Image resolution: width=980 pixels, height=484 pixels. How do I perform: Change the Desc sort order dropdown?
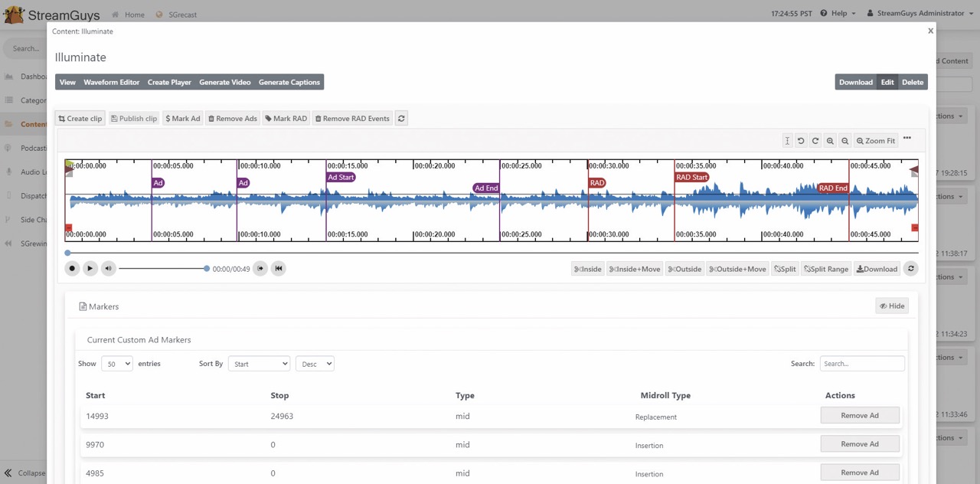314,364
